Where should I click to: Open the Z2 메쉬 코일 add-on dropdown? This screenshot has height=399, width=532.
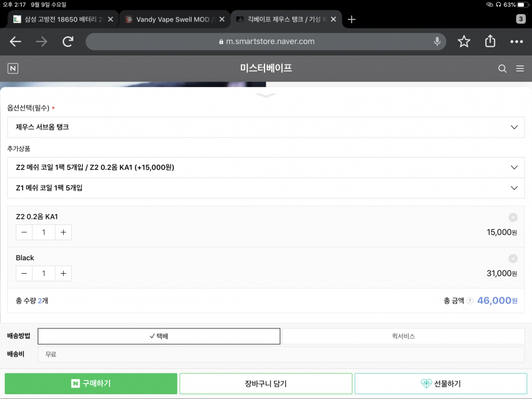pos(266,167)
